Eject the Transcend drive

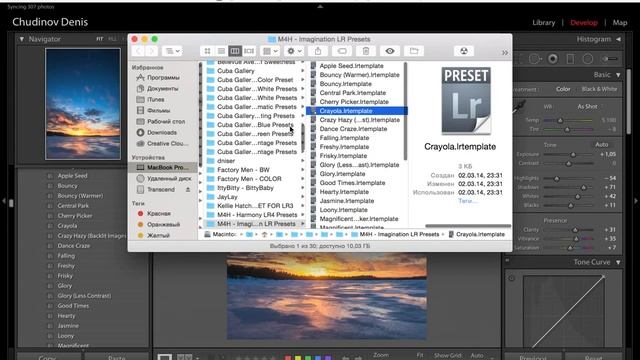pos(188,190)
